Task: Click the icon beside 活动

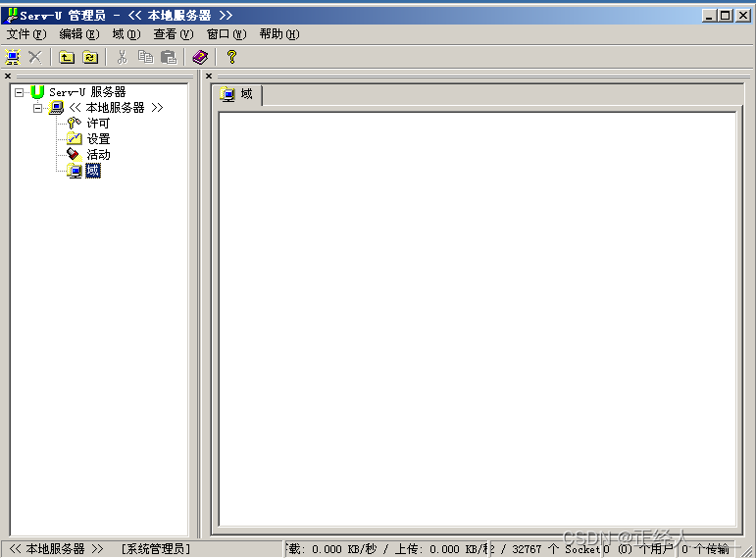Action: pos(74,154)
